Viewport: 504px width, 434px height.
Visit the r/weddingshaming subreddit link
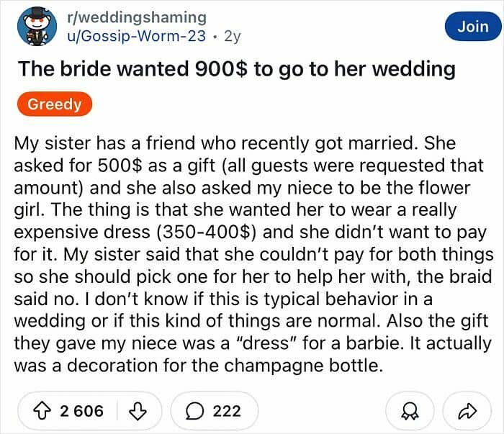coord(137,17)
